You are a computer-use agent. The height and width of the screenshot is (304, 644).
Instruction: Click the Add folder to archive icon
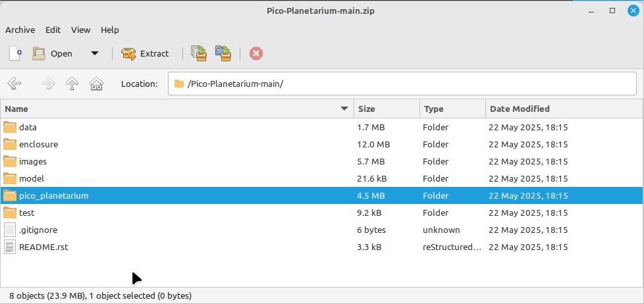point(223,54)
